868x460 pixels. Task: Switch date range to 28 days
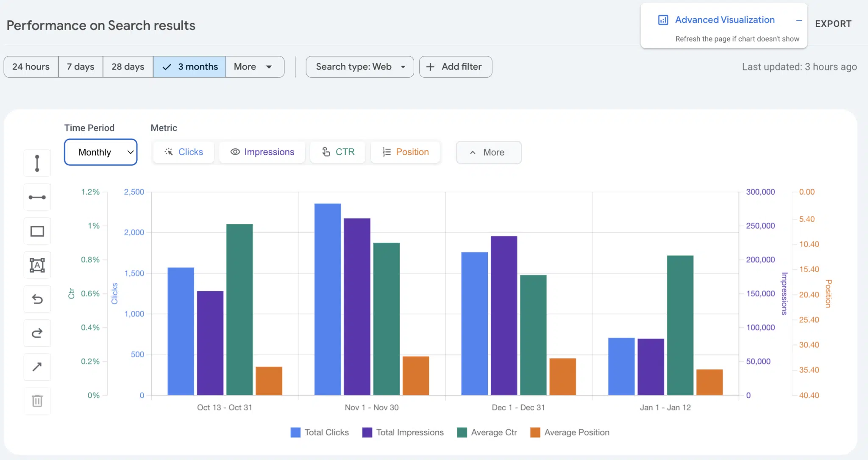coord(128,67)
